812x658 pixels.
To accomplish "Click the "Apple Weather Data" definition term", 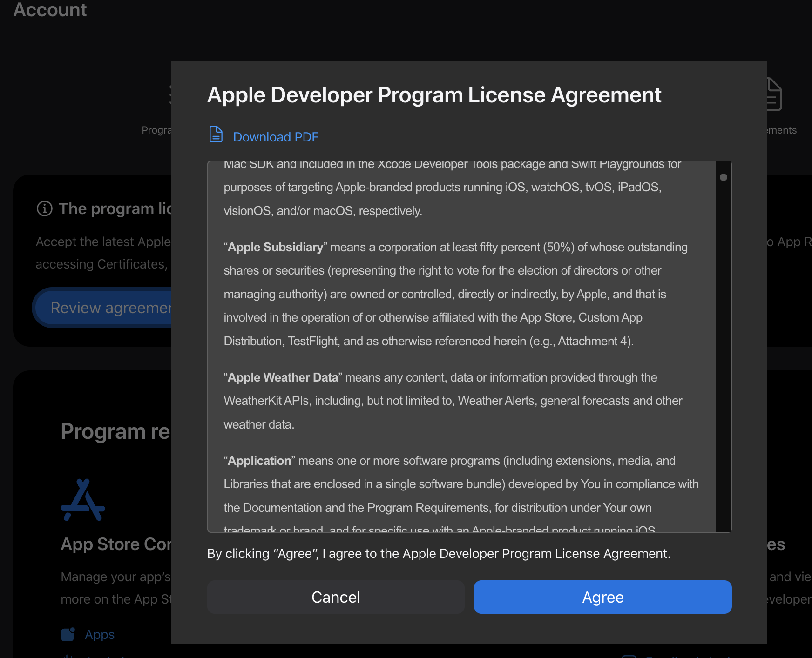I will (283, 377).
